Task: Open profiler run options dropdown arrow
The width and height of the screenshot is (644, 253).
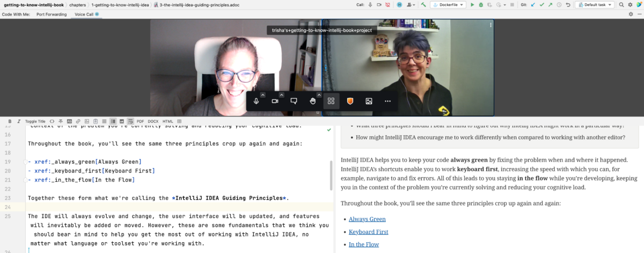Action: pos(505,5)
